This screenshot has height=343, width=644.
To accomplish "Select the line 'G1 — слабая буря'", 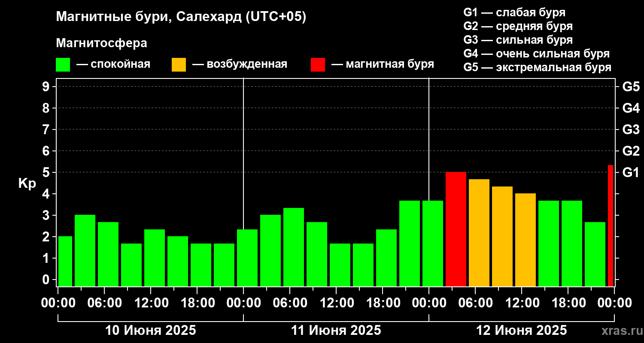I will click(x=514, y=12).
